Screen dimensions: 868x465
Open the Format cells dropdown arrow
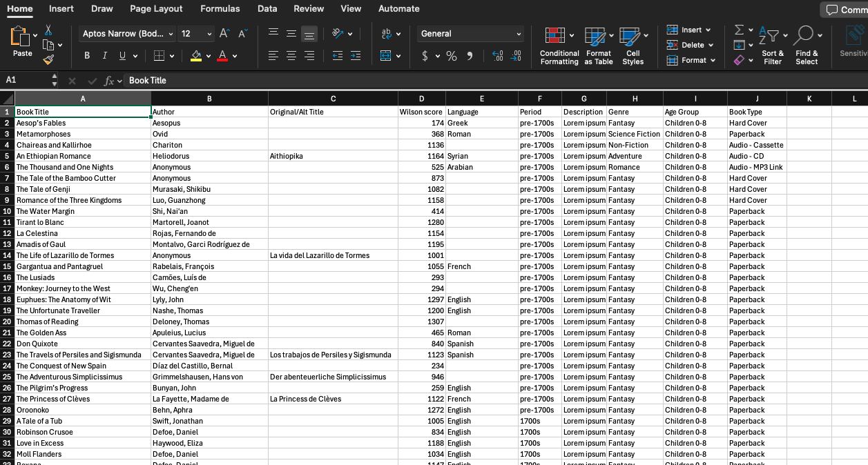pyautogui.click(x=713, y=61)
